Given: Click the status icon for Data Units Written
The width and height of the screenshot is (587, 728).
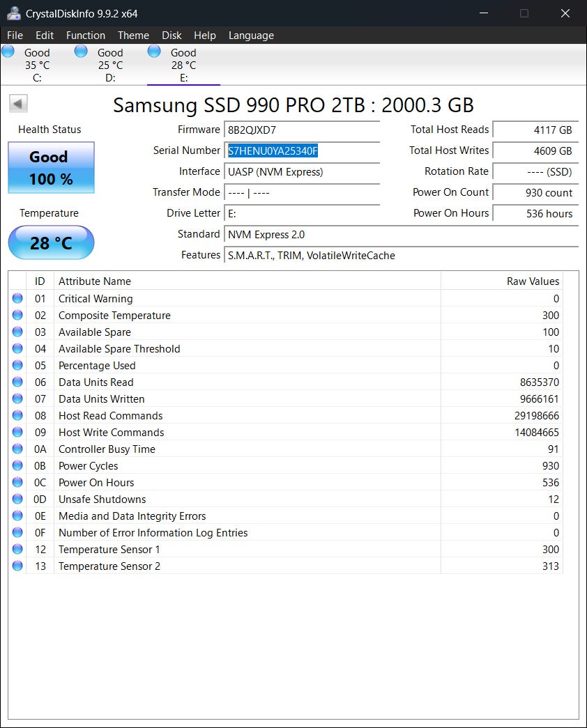Looking at the screenshot, I should coord(17,398).
